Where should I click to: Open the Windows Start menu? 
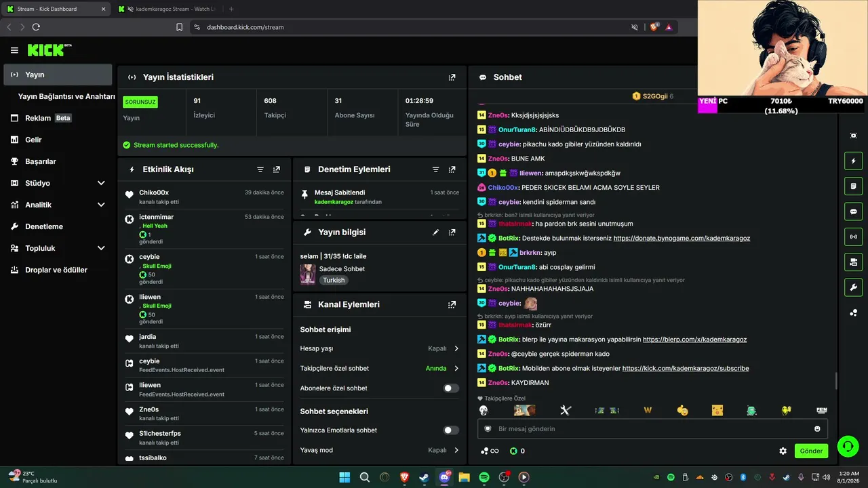point(344,477)
